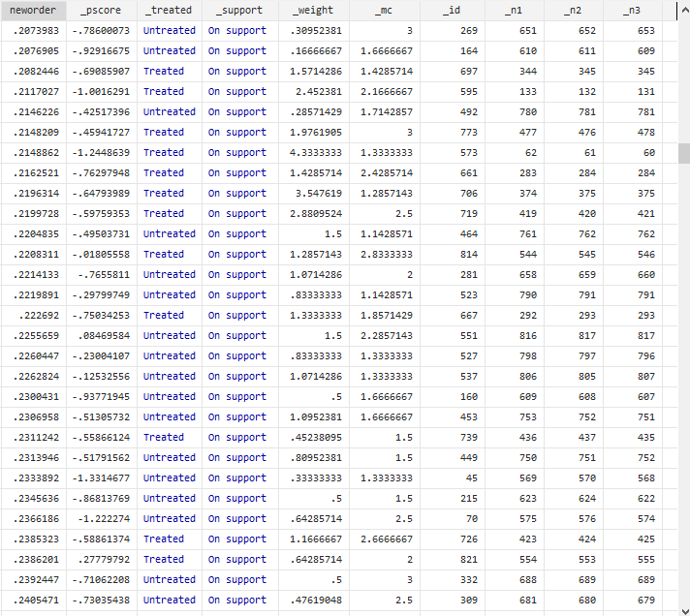Select _id cell 269
The image size is (690, 616).
[x=453, y=31]
